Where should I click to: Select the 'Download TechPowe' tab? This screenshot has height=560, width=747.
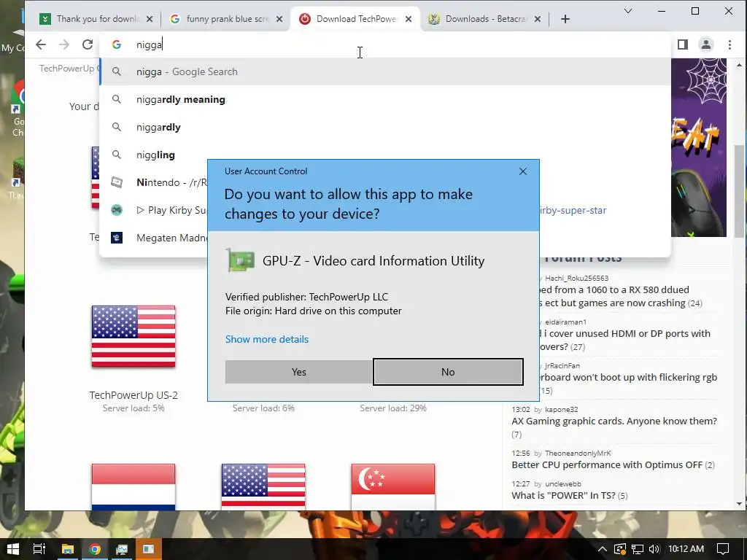tap(355, 19)
